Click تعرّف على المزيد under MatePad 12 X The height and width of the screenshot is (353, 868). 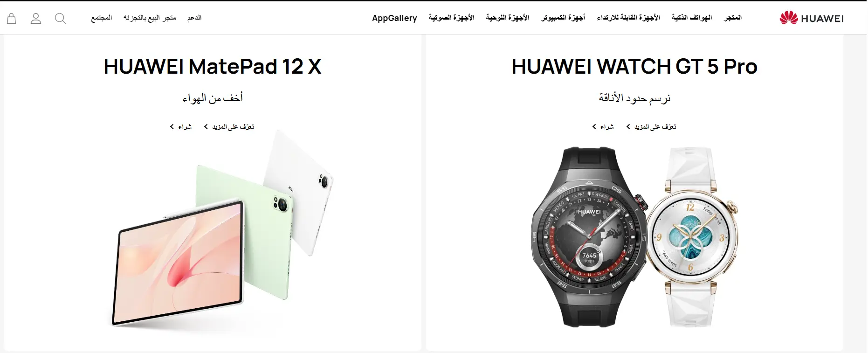point(229,127)
